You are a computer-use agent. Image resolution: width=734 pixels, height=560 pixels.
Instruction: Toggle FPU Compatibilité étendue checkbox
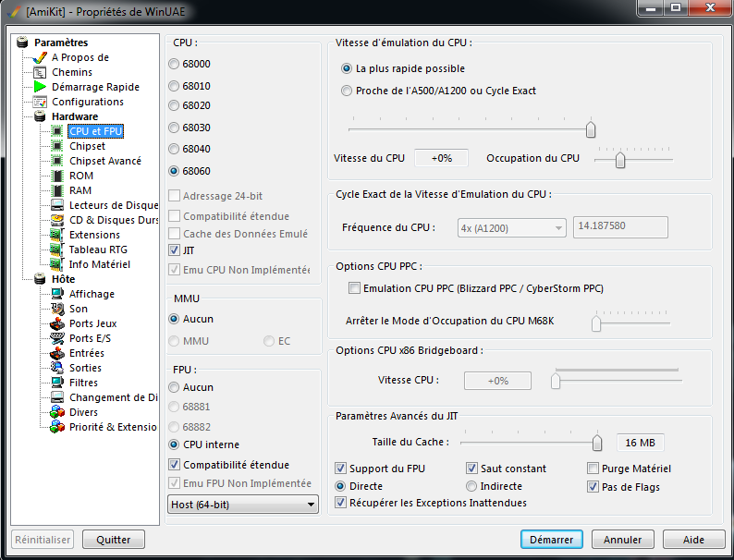(174, 465)
